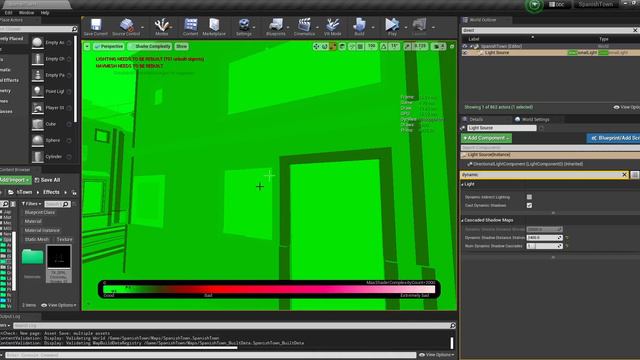Clear the World Outliner search

coord(635,30)
